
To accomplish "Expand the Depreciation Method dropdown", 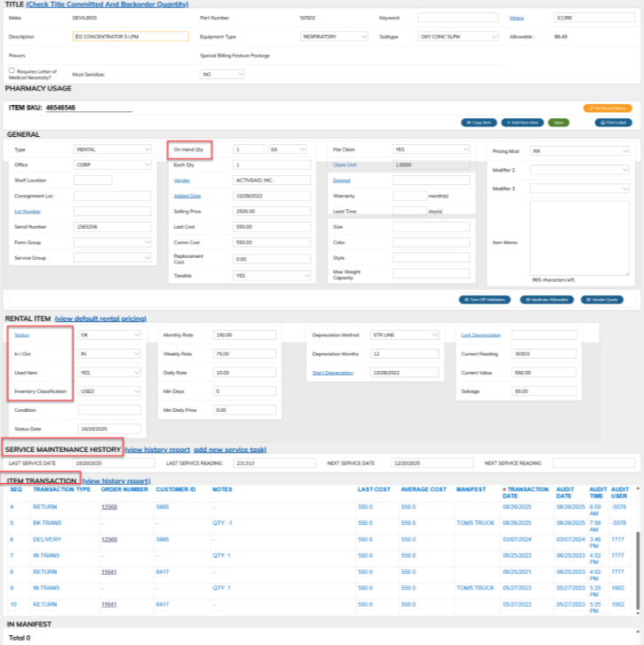I will point(404,335).
